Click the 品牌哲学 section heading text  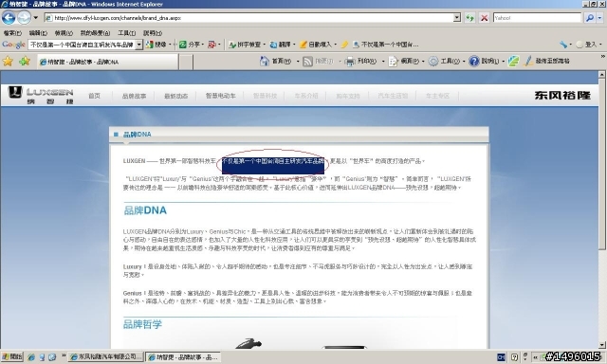tap(142, 324)
